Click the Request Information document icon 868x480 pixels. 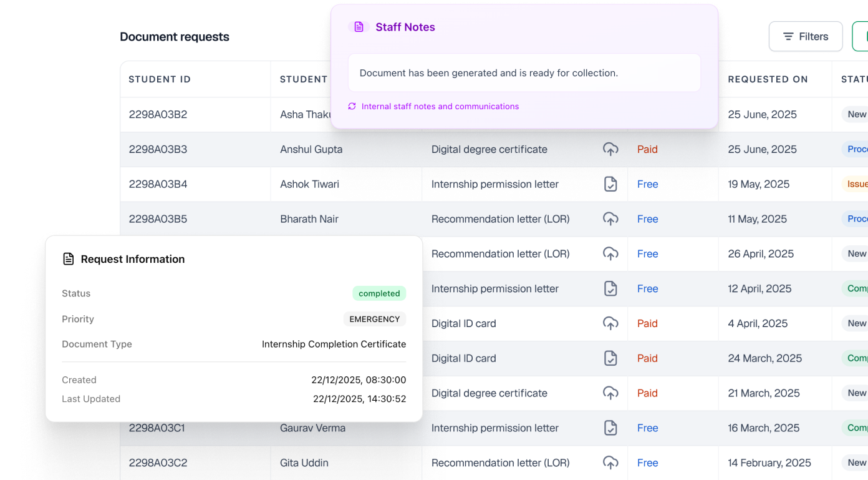68,258
